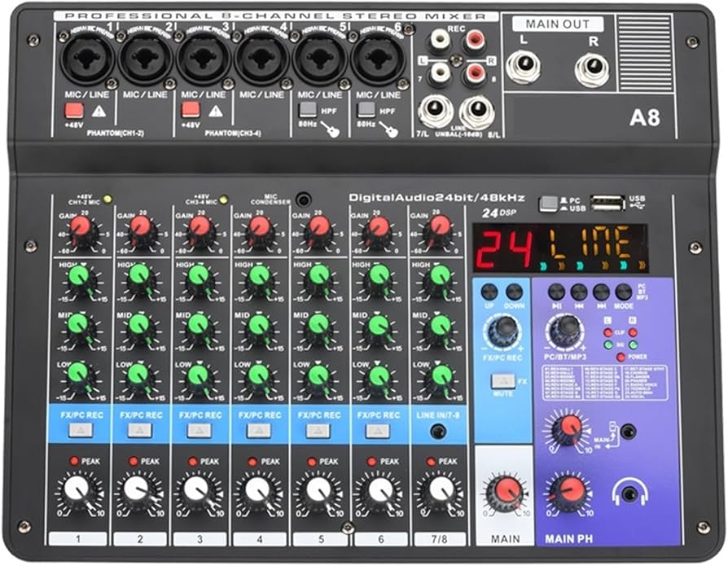Select the previous track icon

[578, 292]
